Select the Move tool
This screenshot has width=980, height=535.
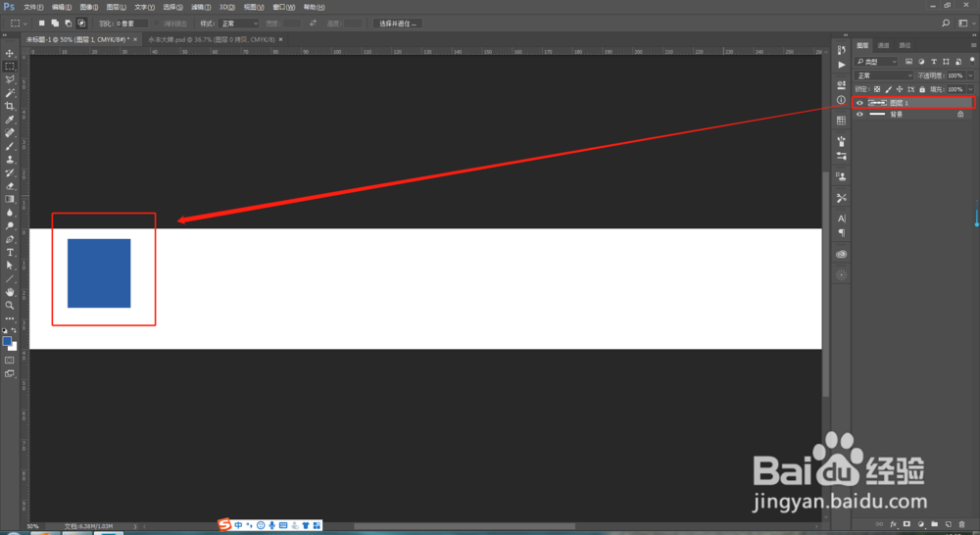coord(10,53)
